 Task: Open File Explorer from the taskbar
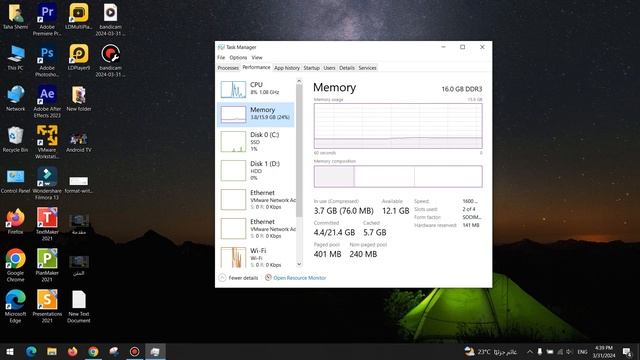point(51,351)
